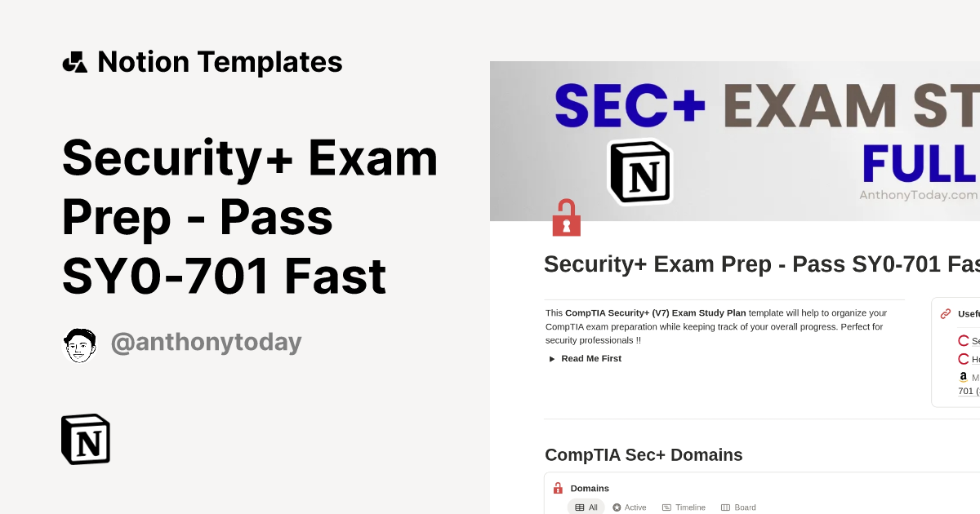Click the CompTIA C icon on the first link

964,340
